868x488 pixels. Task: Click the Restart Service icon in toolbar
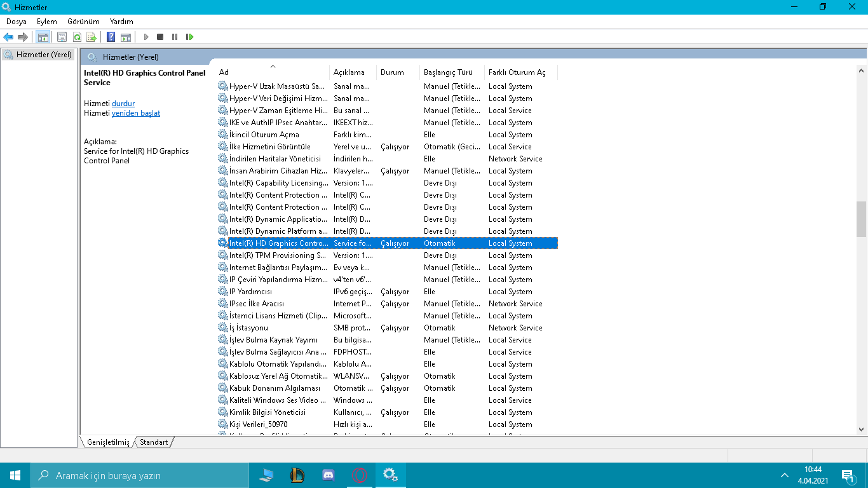click(189, 37)
